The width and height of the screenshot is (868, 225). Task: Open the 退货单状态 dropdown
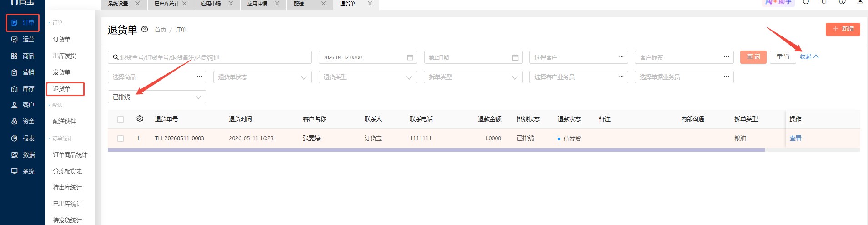click(262, 77)
